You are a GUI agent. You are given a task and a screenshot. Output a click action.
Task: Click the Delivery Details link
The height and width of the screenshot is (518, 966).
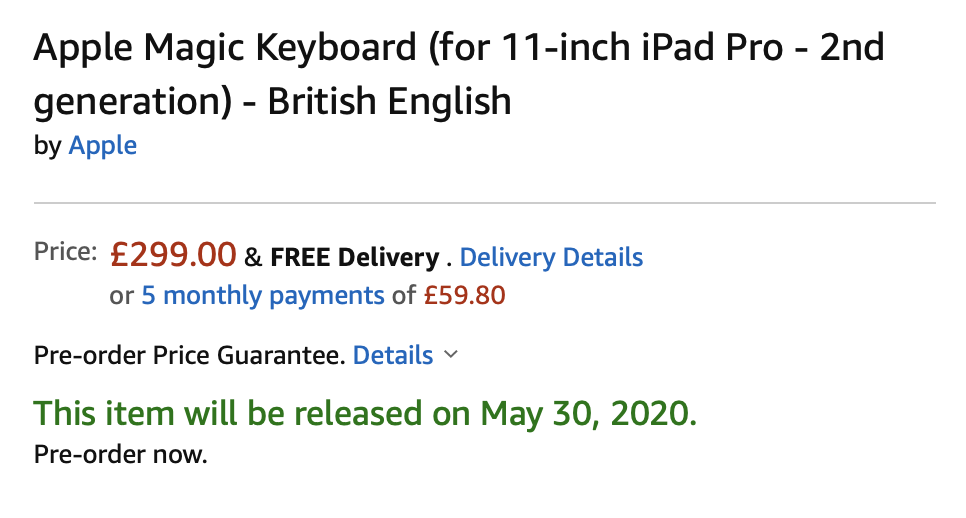[x=551, y=258]
